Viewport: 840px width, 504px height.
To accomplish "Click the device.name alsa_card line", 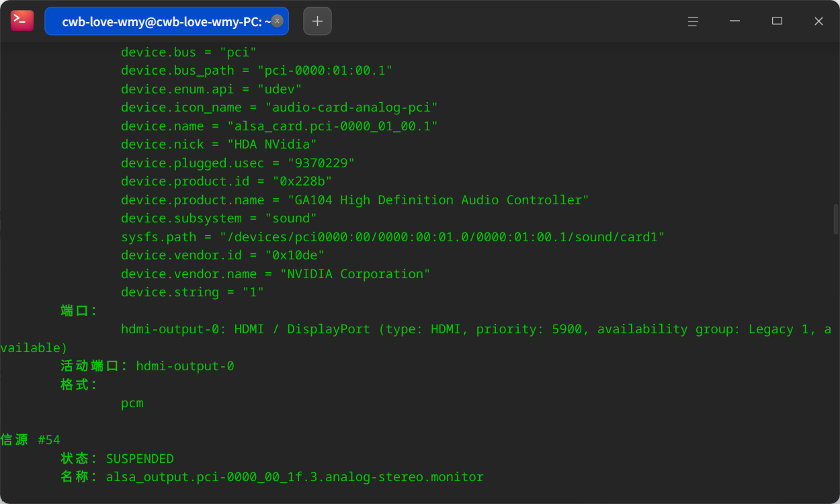I will [x=280, y=126].
